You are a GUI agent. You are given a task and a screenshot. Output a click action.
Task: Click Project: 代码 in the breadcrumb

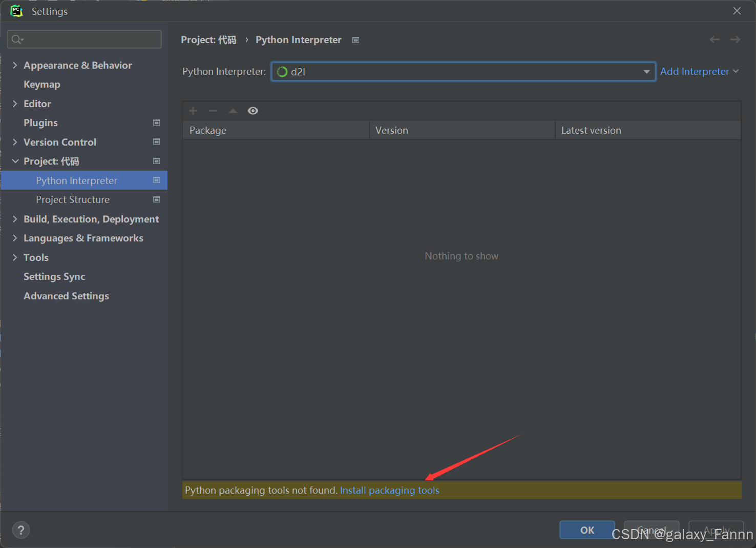tap(208, 39)
